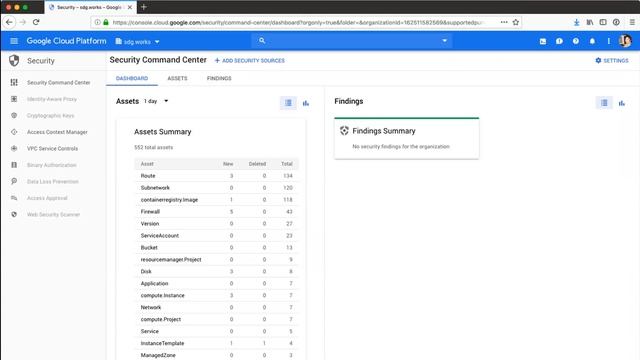Switch to the Assets tab
This screenshot has height=360, width=640.
177,78
